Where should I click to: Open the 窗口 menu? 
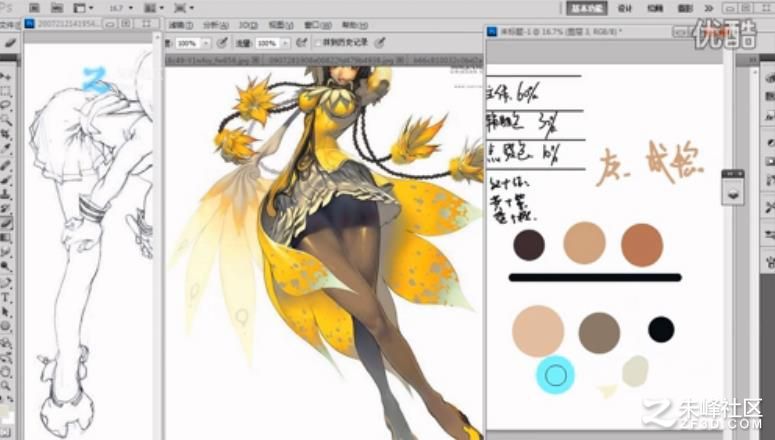pos(317,25)
